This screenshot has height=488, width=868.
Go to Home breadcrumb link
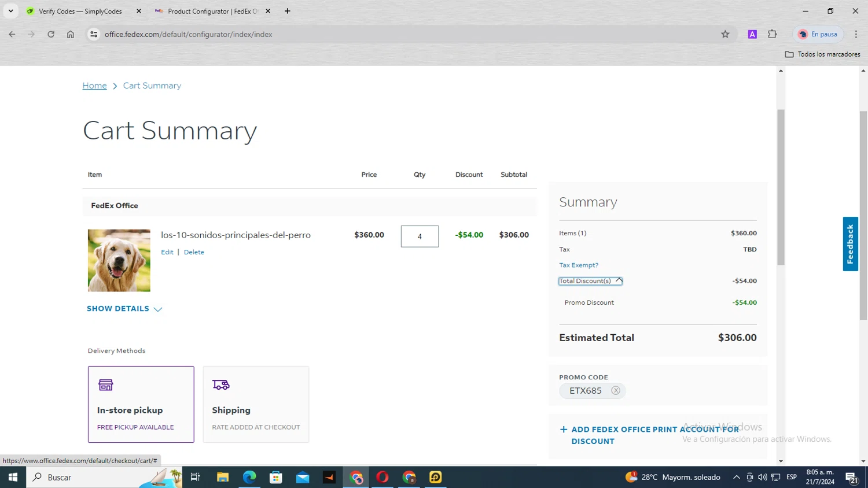coord(94,86)
